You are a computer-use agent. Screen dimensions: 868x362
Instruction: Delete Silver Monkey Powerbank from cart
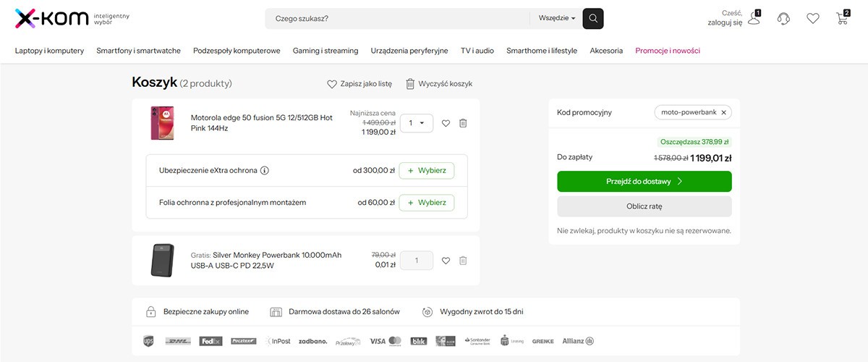pyautogui.click(x=463, y=261)
